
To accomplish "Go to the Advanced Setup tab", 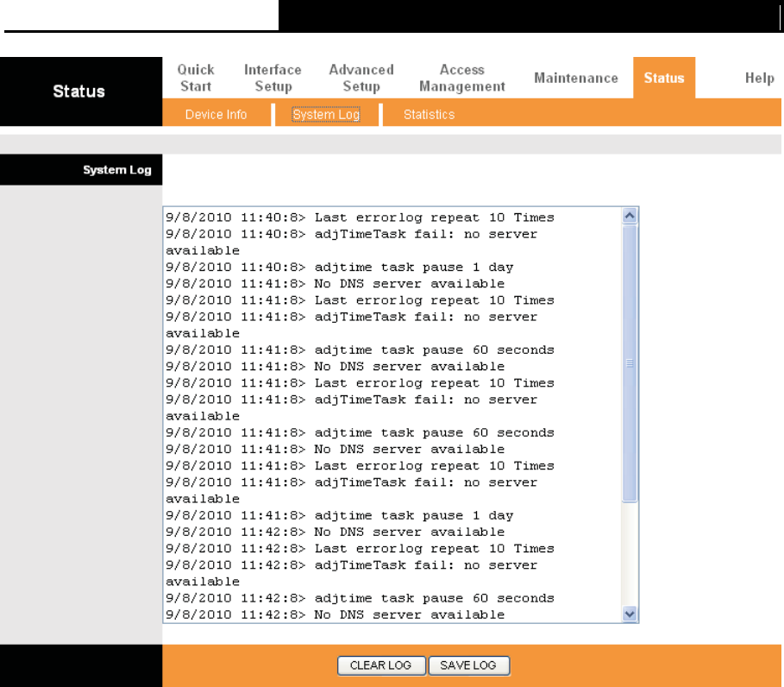I will click(361, 78).
